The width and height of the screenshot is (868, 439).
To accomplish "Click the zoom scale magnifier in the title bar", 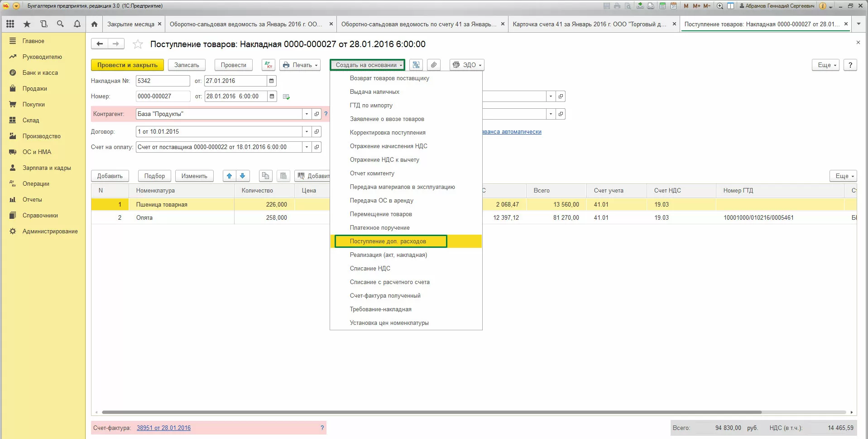I will point(720,6).
